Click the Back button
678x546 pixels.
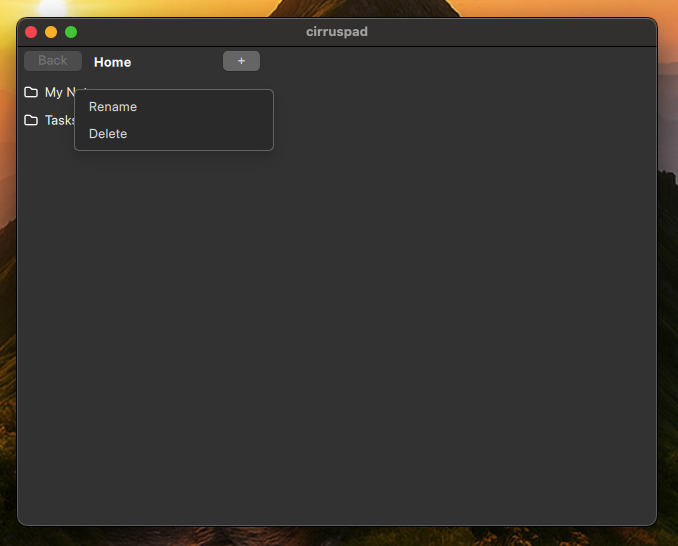pyautogui.click(x=53, y=61)
